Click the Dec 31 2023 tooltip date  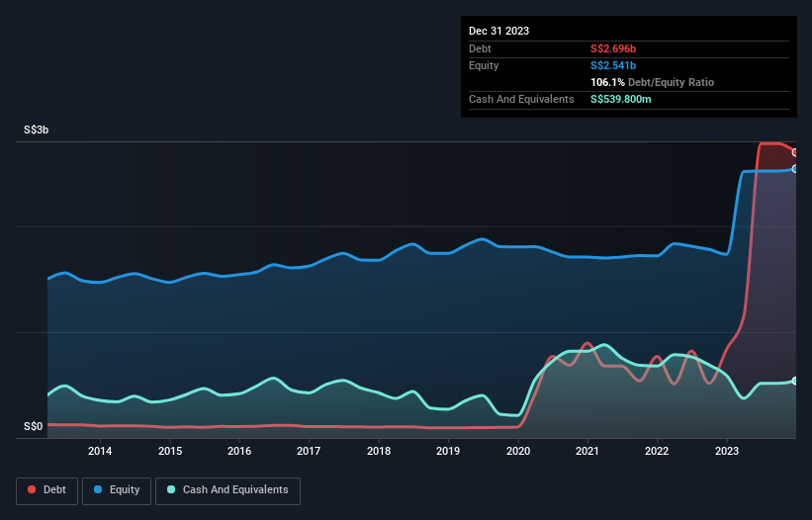(x=498, y=31)
